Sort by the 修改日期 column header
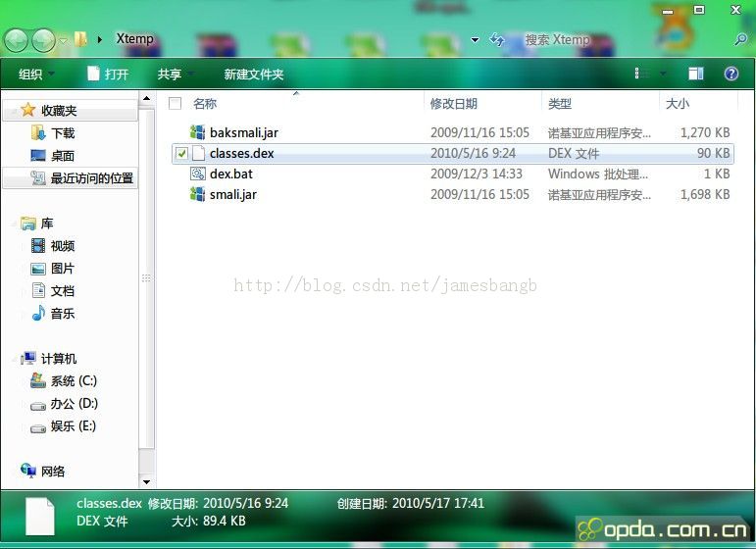The image size is (756, 549). coord(454,103)
